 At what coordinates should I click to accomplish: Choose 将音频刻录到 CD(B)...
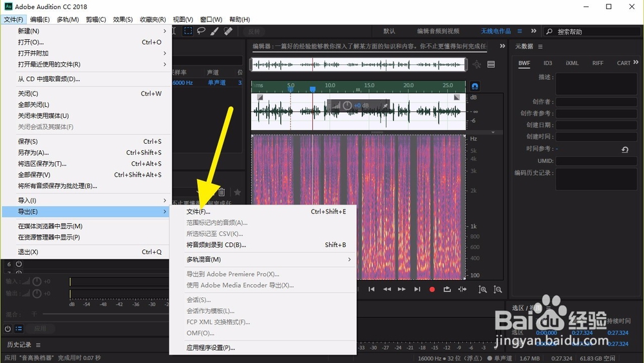[263, 244]
